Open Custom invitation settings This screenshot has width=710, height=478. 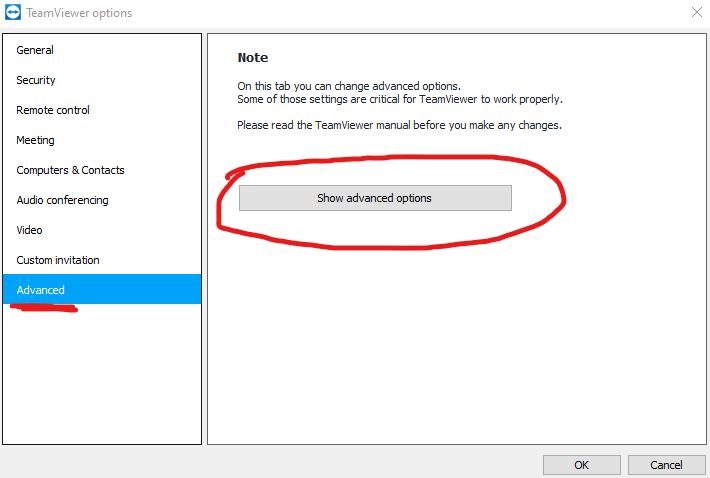click(x=102, y=260)
